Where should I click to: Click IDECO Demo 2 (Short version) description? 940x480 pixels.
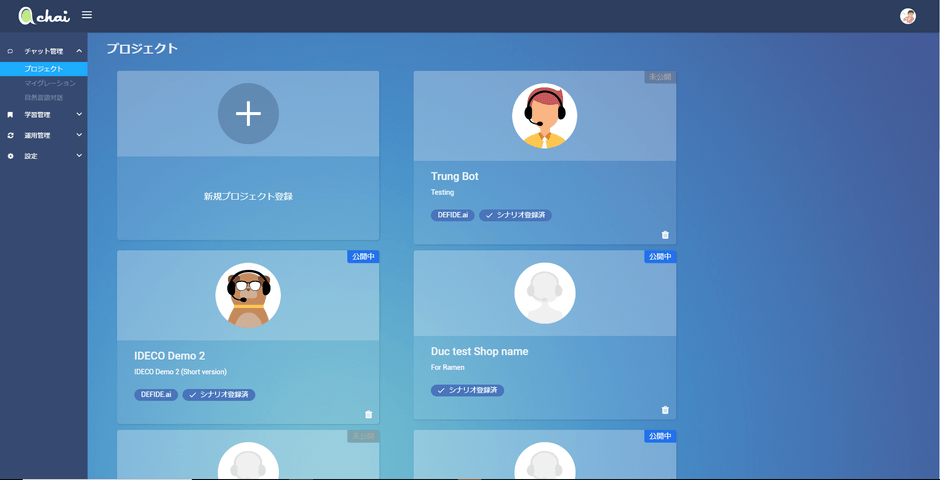pyautogui.click(x=180, y=372)
